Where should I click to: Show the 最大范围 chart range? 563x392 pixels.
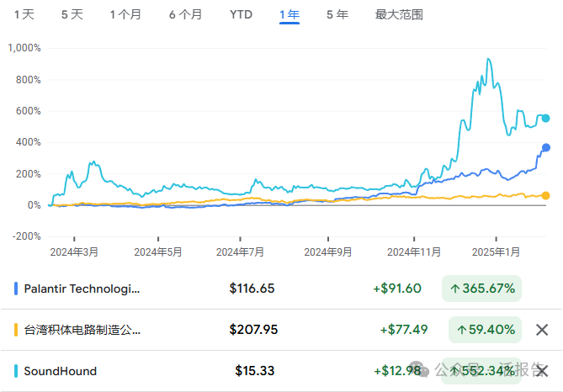(399, 14)
